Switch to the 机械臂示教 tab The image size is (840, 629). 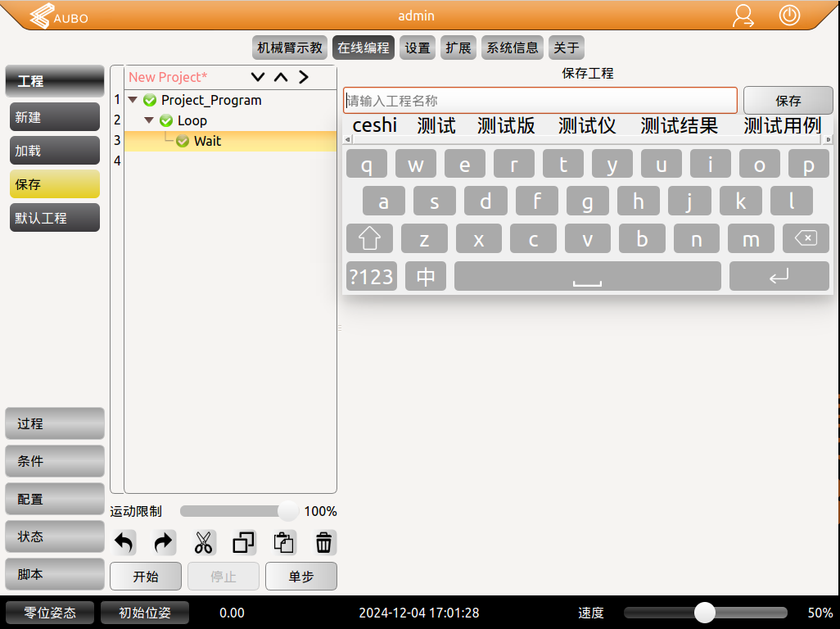[289, 48]
